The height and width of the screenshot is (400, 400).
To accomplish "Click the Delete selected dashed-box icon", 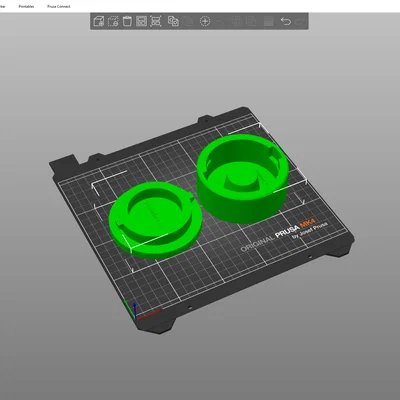I will (x=113, y=21).
